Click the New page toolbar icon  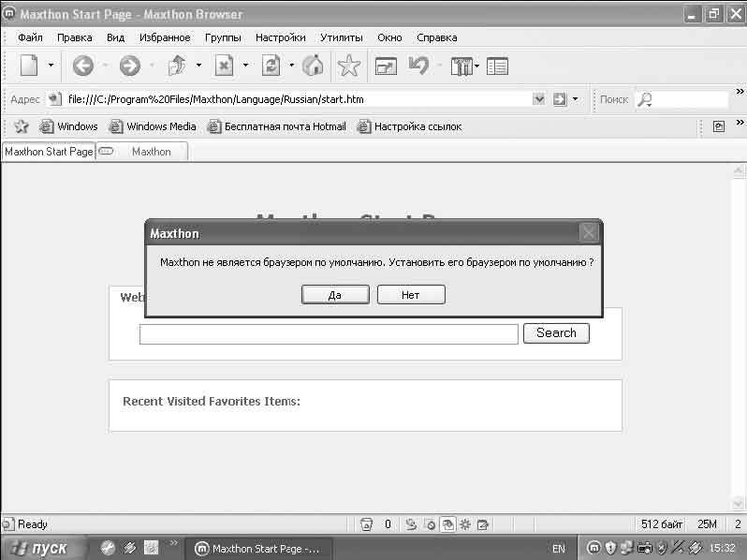29,66
